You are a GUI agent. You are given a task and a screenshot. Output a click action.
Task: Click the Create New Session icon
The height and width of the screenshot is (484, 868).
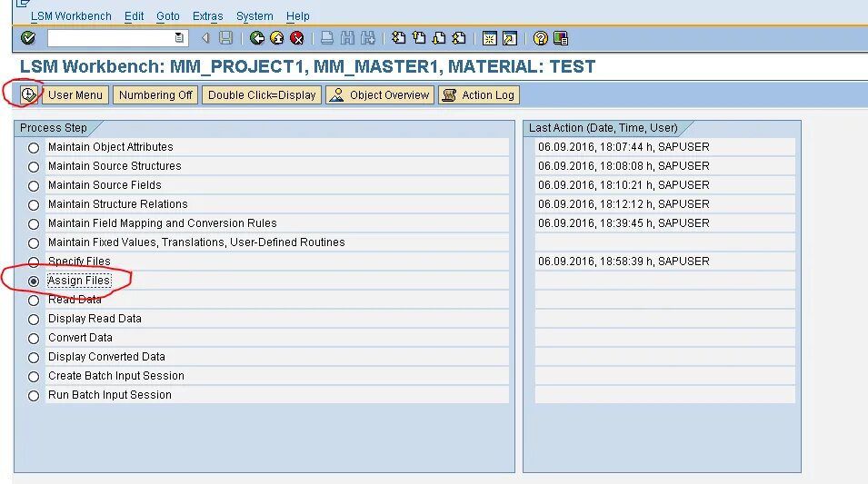(x=489, y=37)
